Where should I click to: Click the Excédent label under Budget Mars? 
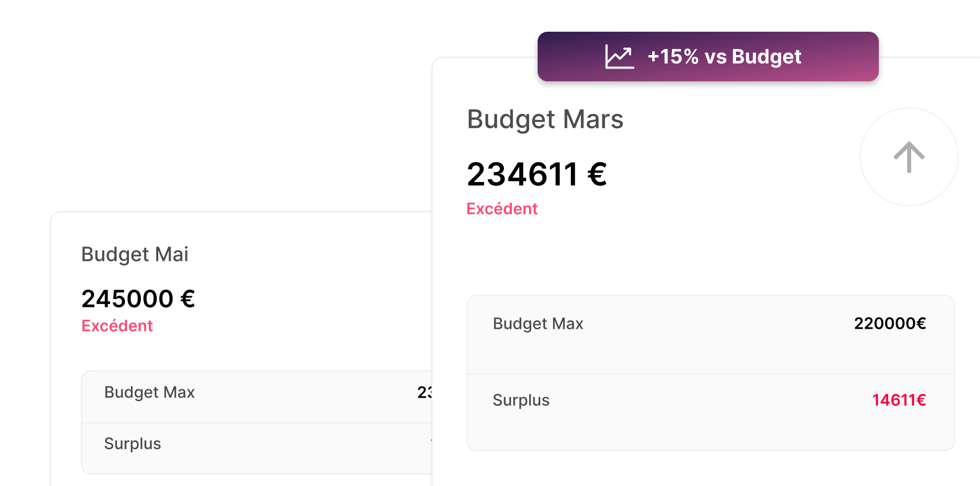(x=502, y=209)
